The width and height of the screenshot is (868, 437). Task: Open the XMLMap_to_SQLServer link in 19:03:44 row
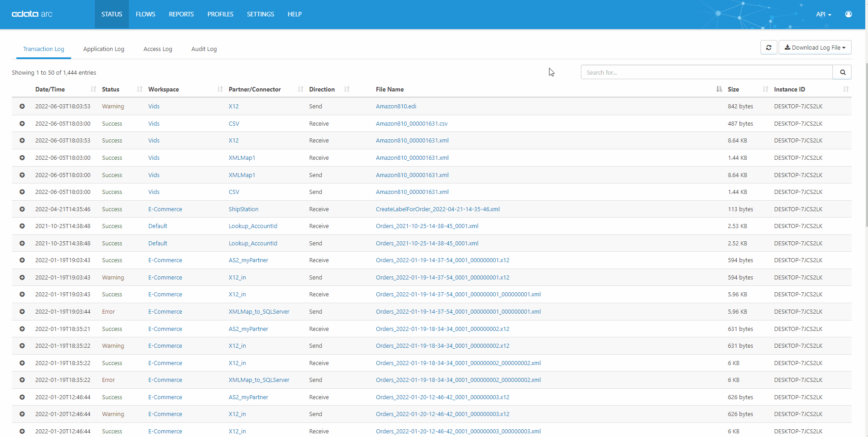click(259, 312)
